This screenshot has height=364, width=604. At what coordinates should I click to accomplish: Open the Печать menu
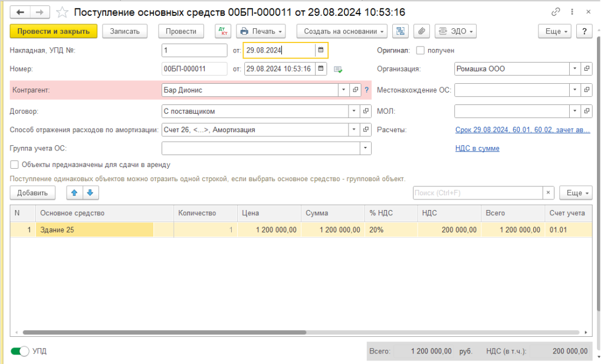(x=261, y=31)
